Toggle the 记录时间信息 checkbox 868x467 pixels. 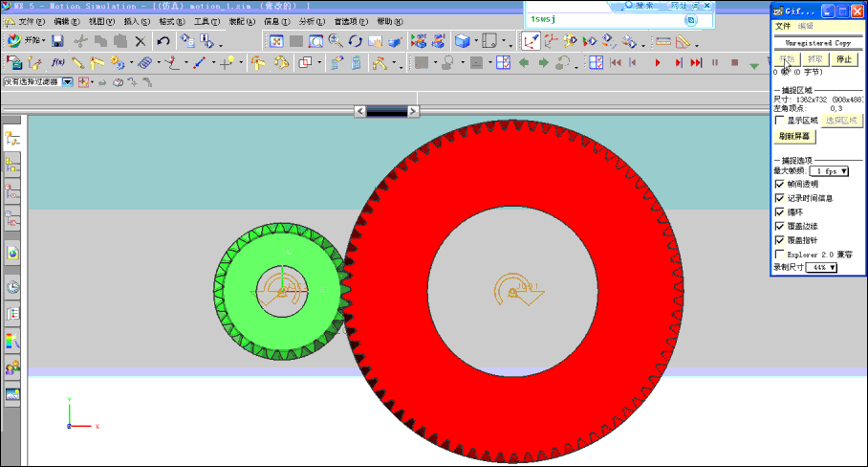pos(779,198)
